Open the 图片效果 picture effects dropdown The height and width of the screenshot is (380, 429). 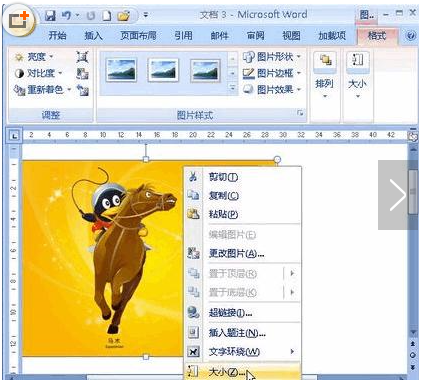[271, 89]
